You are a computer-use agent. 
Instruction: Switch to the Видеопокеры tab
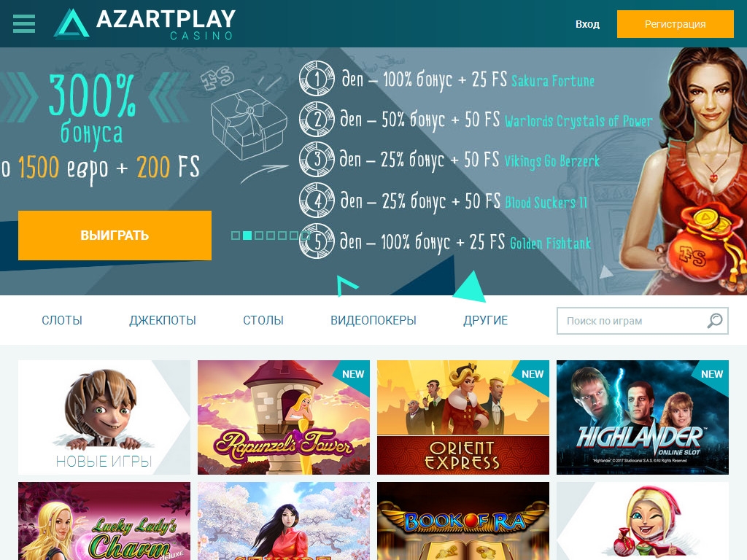click(x=373, y=320)
